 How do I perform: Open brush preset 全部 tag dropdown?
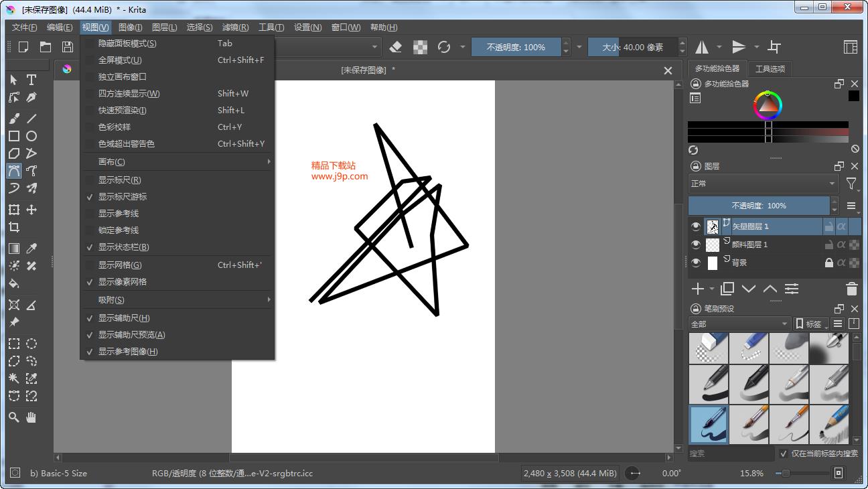[739, 324]
